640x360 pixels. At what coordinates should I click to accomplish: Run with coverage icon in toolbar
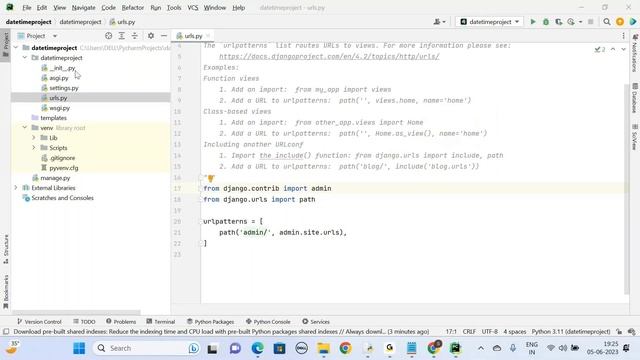pyautogui.click(x=558, y=22)
